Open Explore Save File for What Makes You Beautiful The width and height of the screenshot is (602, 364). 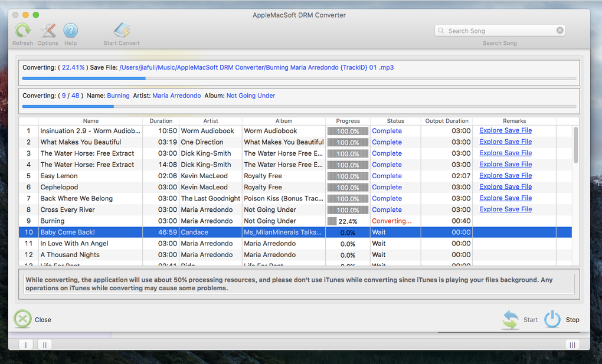point(506,142)
